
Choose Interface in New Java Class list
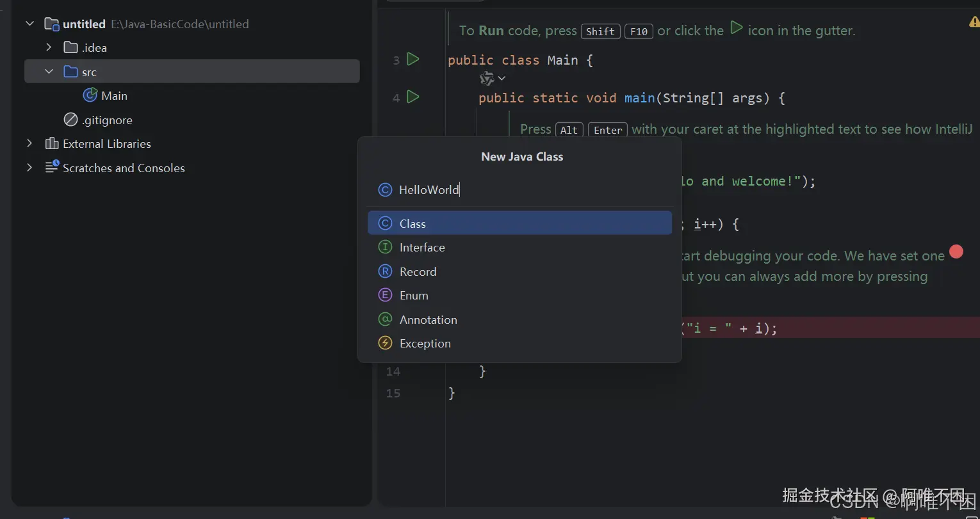pos(421,248)
